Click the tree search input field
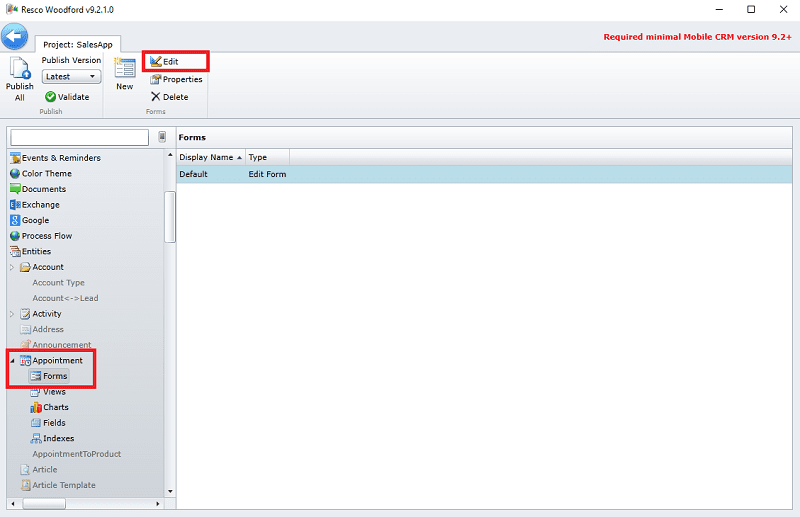This screenshot has height=517, width=800. 80,137
